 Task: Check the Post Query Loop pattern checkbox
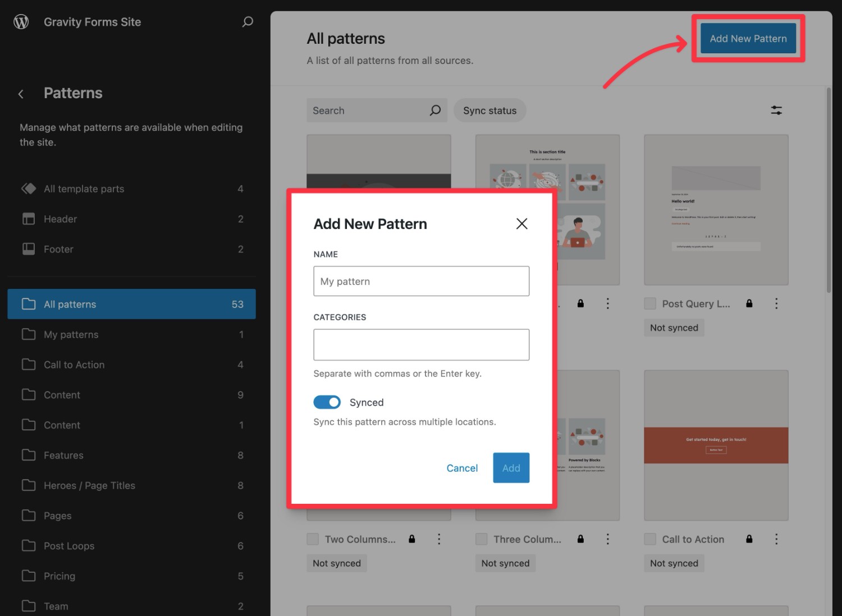click(650, 304)
